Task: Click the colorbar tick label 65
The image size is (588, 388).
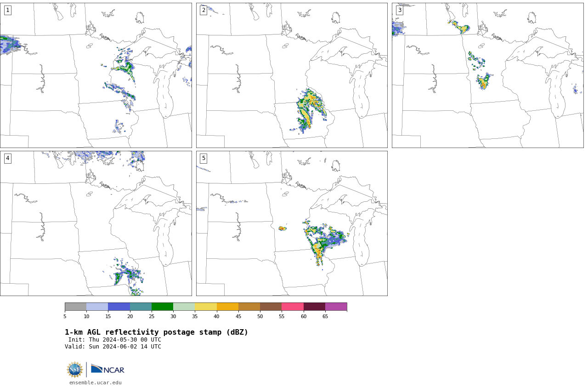Action: coord(325,316)
